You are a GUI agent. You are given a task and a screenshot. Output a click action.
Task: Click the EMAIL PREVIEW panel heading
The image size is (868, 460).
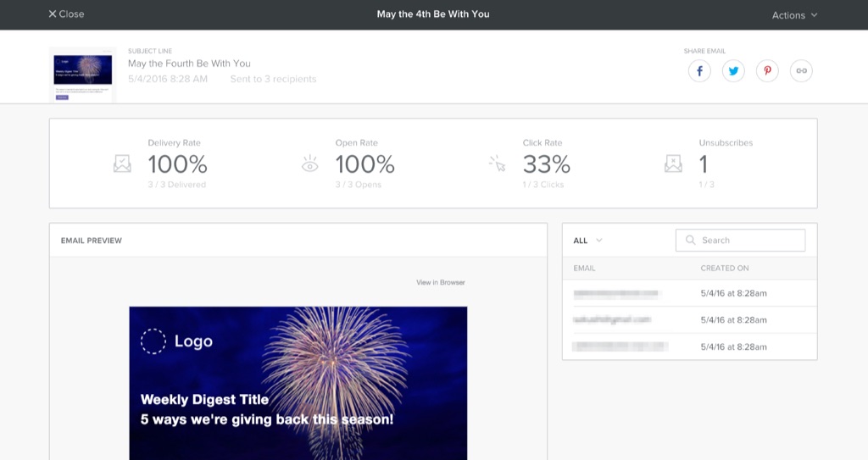pyautogui.click(x=92, y=241)
